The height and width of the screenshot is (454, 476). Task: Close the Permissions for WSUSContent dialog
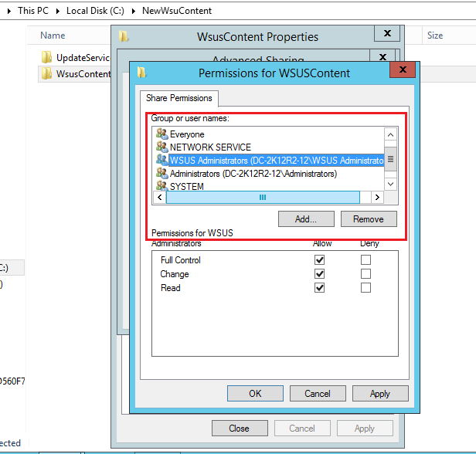403,69
